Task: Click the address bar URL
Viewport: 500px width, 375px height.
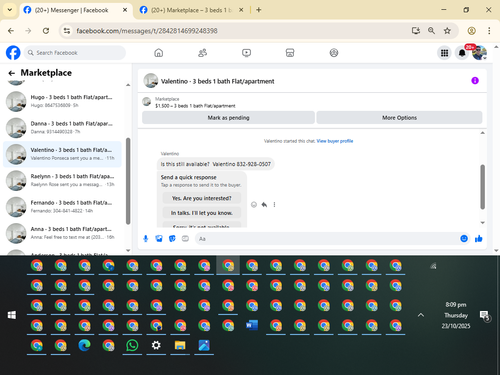Action: (x=147, y=31)
